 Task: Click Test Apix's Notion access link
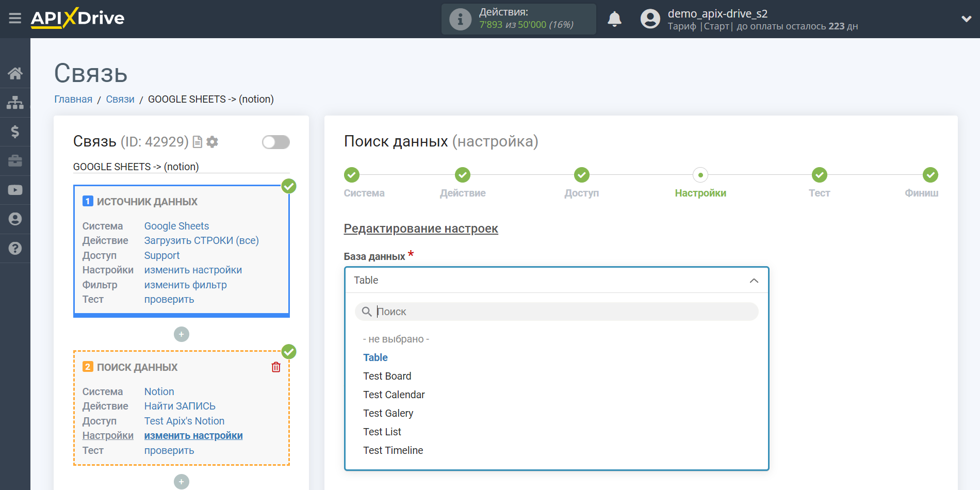pyautogui.click(x=184, y=421)
